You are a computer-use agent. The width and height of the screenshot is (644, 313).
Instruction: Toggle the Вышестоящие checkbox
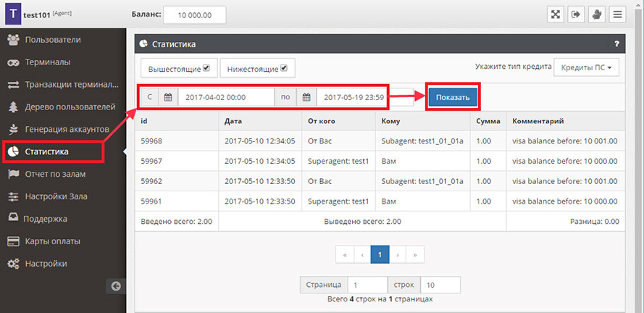(206, 69)
